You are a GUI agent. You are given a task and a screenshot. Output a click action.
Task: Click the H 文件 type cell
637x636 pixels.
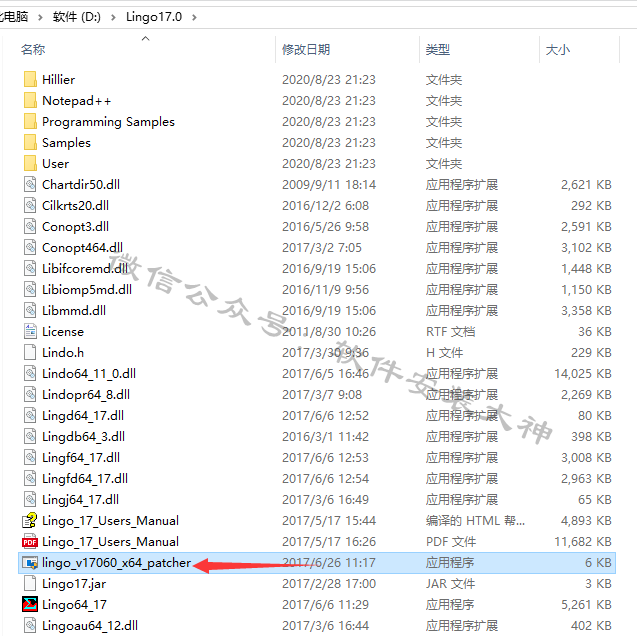tap(444, 353)
